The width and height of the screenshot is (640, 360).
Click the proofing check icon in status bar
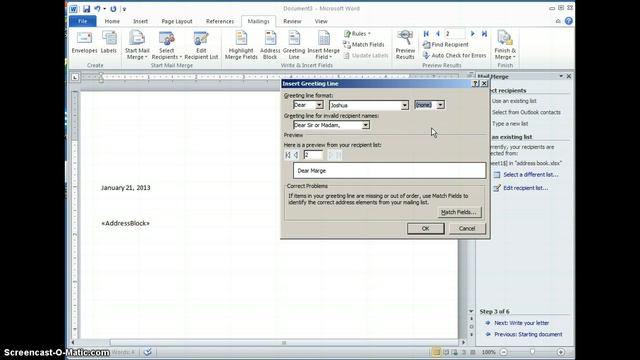tap(148, 352)
